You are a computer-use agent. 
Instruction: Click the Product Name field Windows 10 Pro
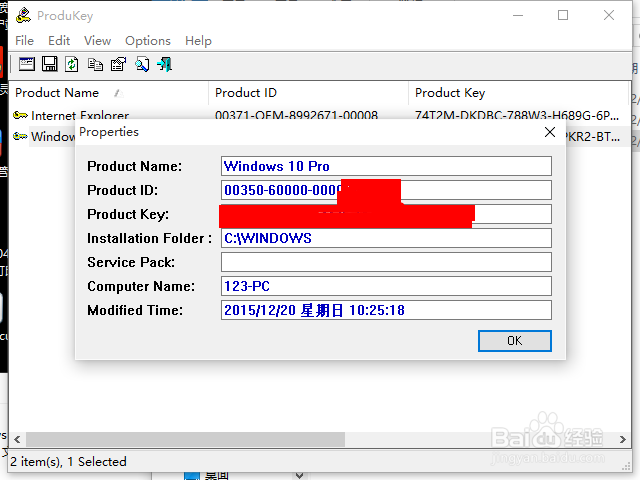click(x=386, y=166)
